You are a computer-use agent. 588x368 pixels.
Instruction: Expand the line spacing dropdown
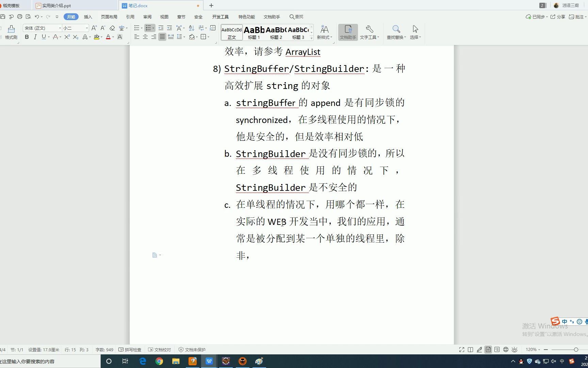184,37
